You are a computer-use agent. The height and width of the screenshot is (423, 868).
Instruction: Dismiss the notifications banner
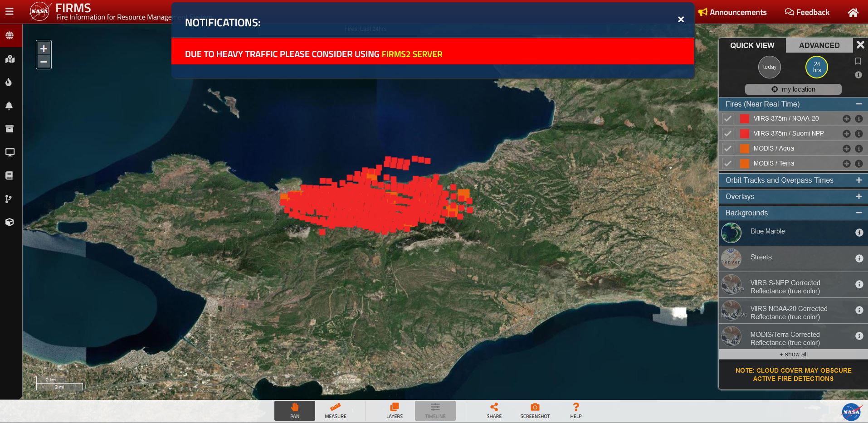[681, 19]
